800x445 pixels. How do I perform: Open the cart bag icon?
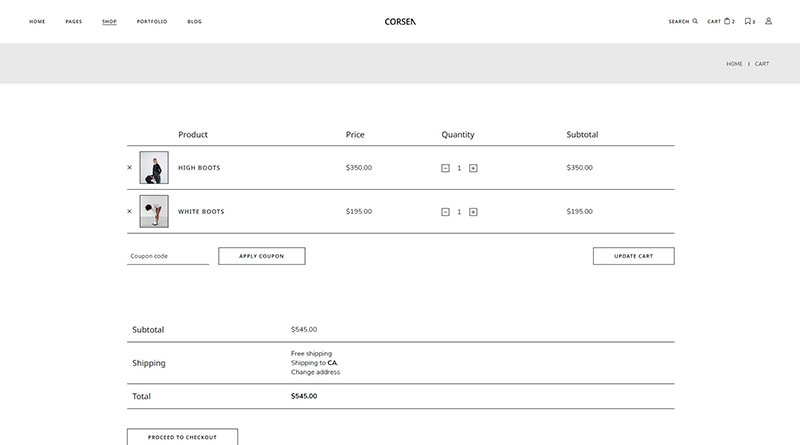tap(728, 21)
